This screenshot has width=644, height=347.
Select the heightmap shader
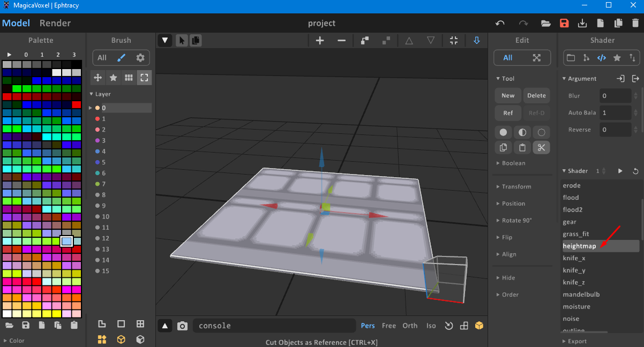coord(600,246)
